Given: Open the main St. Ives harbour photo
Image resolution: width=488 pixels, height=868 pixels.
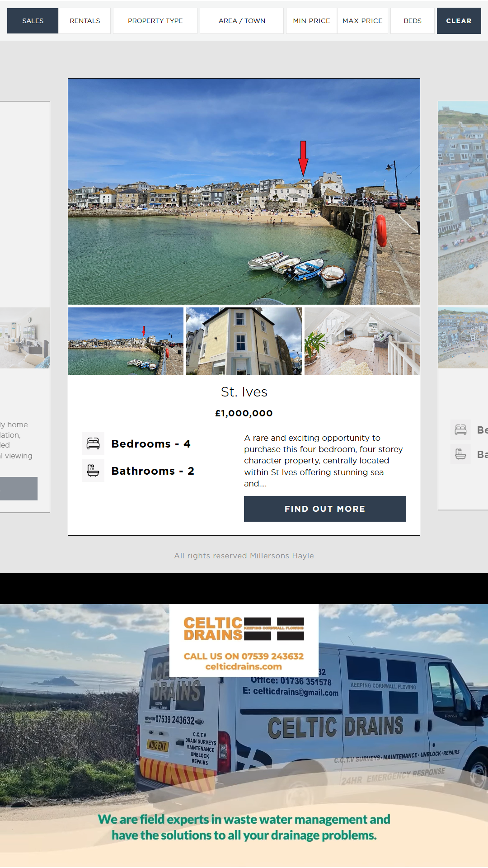Looking at the screenshot, I should tap(244, 191).
